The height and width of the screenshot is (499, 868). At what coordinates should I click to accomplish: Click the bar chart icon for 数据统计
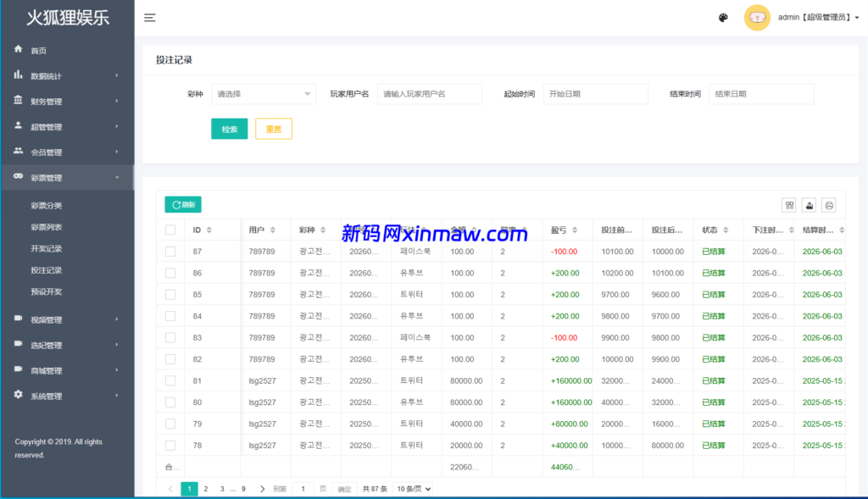(x=19, y=75)
